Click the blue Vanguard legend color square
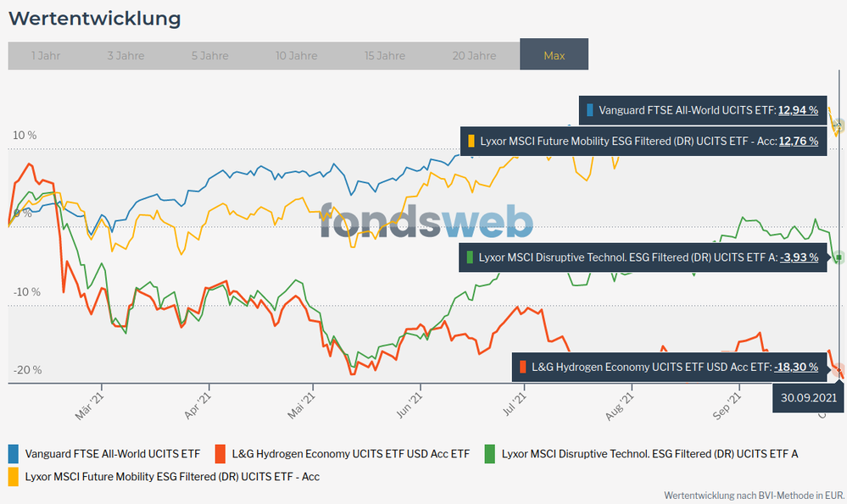The height and width of the screenshot is (504, 847). [x=14, y=453]
